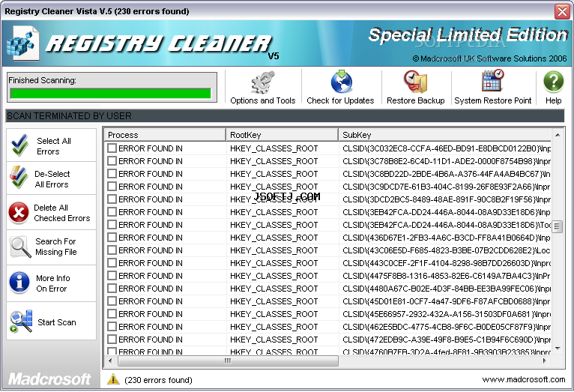Sort by the RootKey column header
The width and height of the screenshot is (574, 392).
pyautogui.click(x=282, y=135)
